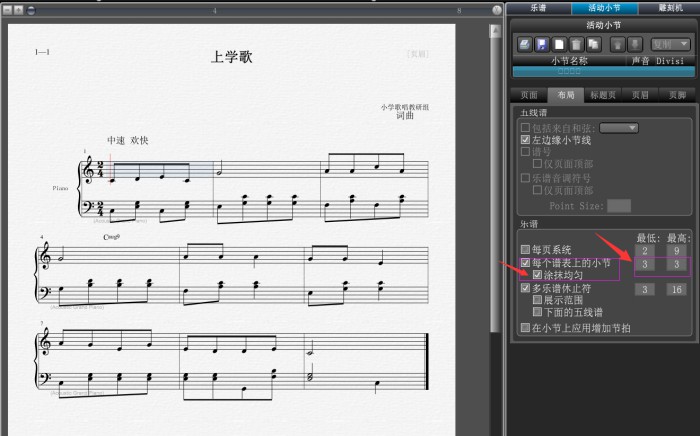
Task: Switch to the 乐谱 tab
Action: [538, 7]
